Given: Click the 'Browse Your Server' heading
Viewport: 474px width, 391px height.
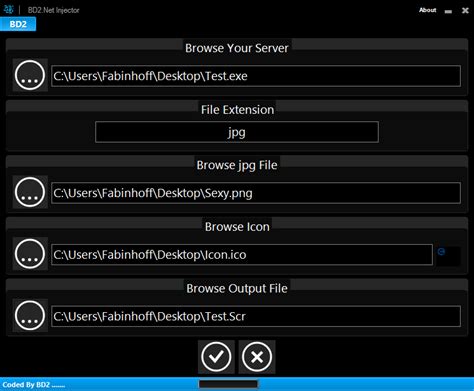Looking at the screenshot, I should tap(237, 48).
